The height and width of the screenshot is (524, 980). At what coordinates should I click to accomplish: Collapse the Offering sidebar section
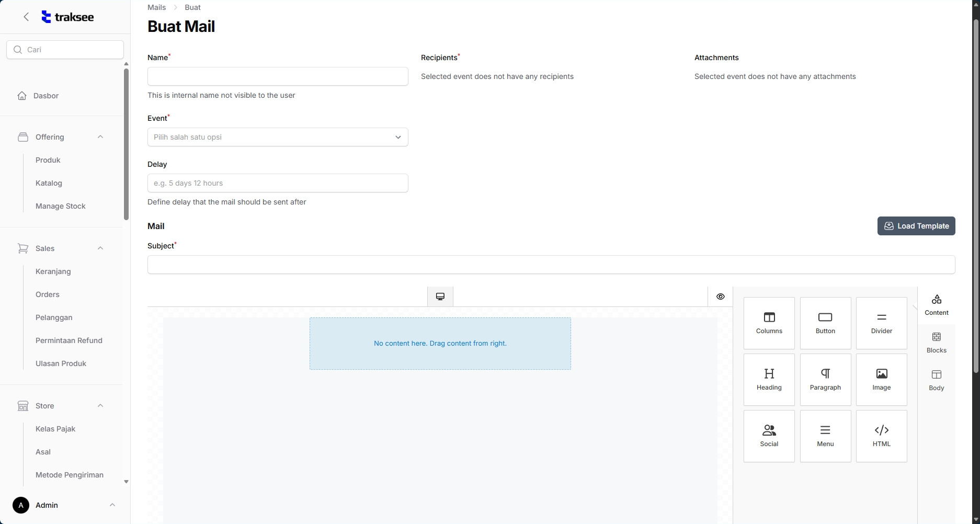coord(100,137)
